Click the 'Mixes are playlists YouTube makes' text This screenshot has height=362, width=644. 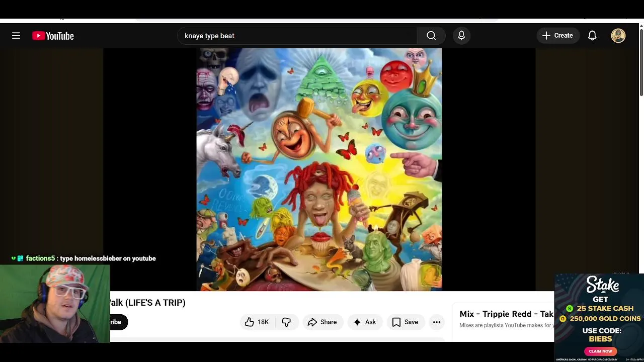507,325
